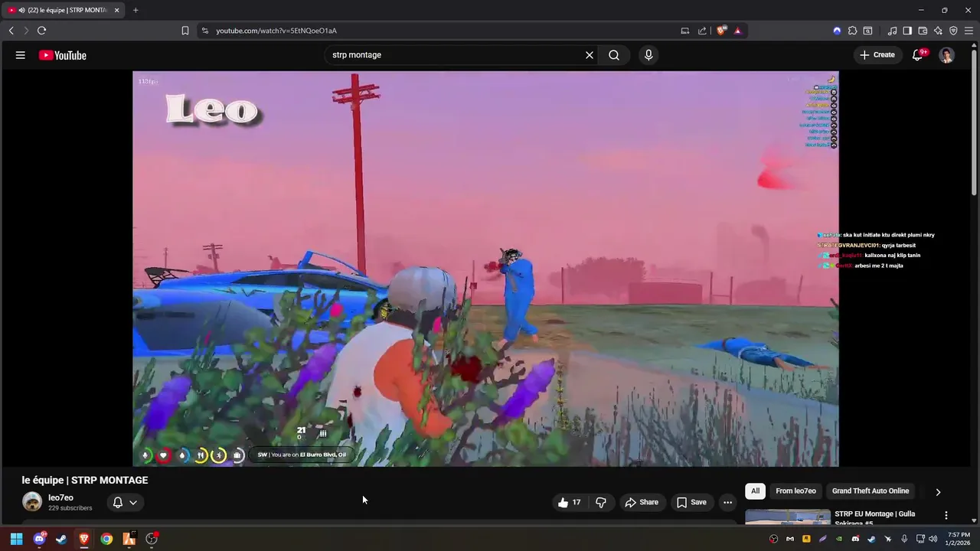Click the page vertical scrollbar

975,122
